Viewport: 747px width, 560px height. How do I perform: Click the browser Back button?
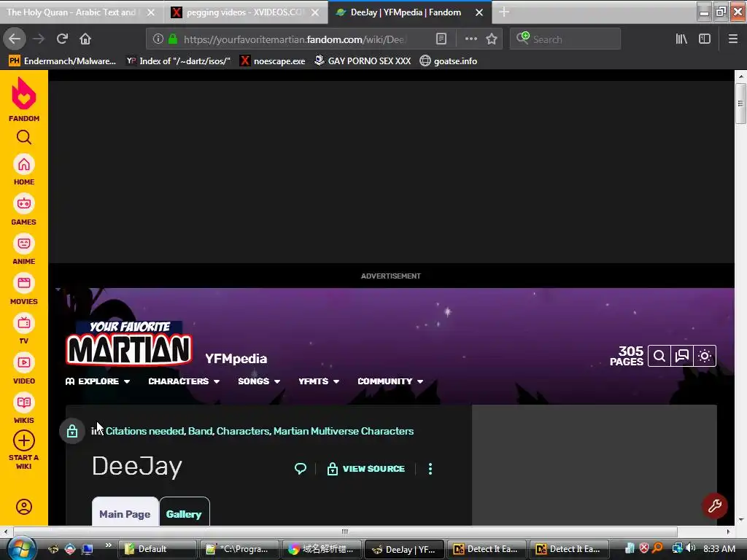pyautogui.click(x=15, y=39)
